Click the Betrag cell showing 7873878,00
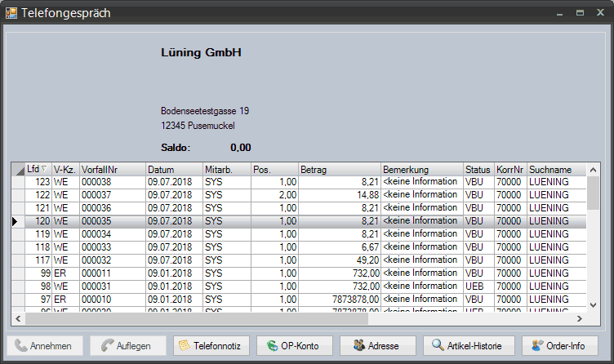This screenshot has height=364, width=614. coord(339,300)
